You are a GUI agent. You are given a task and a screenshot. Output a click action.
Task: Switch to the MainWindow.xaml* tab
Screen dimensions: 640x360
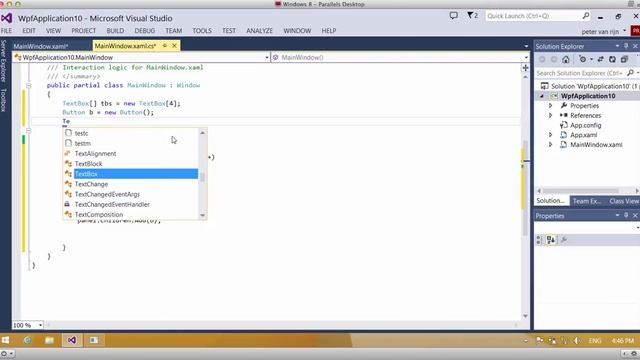pos(41,46)
